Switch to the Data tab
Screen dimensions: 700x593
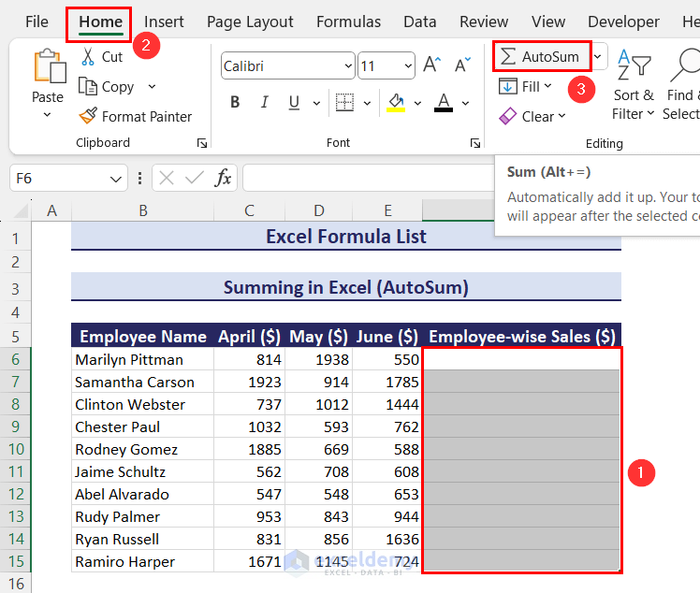pos(419,22)
